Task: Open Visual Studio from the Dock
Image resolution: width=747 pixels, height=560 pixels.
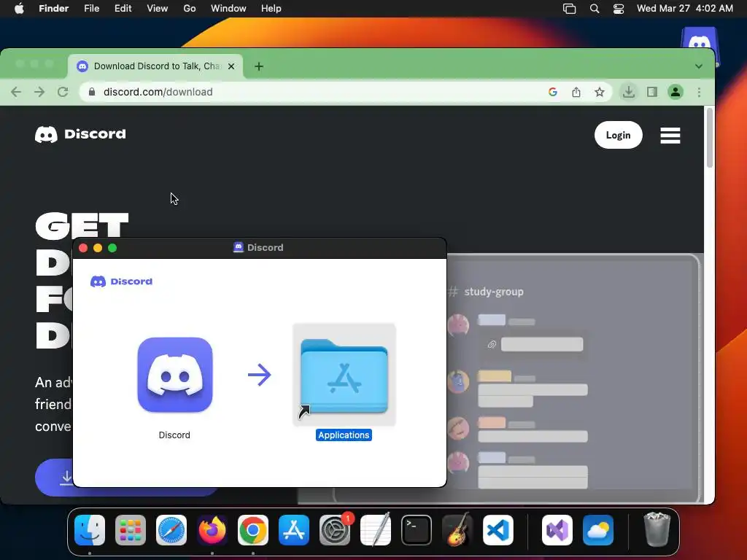Action: point(557,530)
